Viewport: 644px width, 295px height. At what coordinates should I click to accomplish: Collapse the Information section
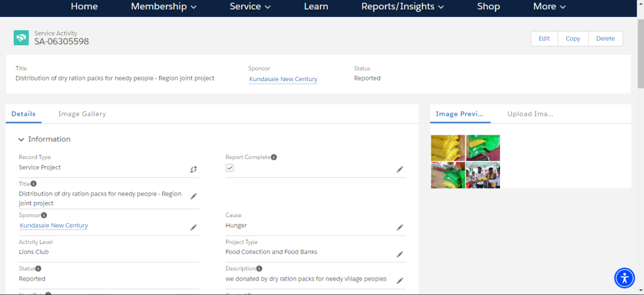[x=21, y=139]
